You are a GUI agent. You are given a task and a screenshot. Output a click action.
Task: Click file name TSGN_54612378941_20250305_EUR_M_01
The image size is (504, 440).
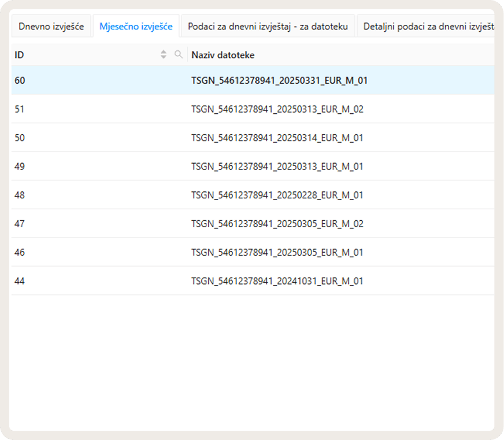[x=277, y=253]
